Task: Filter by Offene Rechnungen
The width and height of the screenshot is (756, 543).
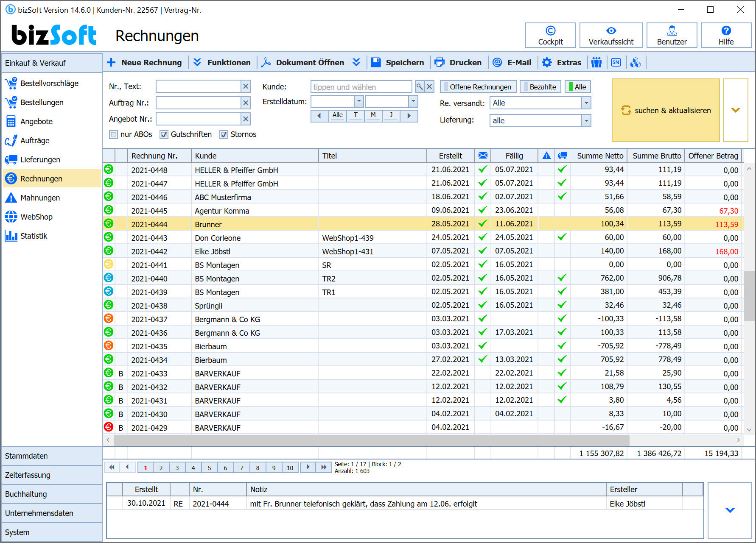Action: coord(478,87)
